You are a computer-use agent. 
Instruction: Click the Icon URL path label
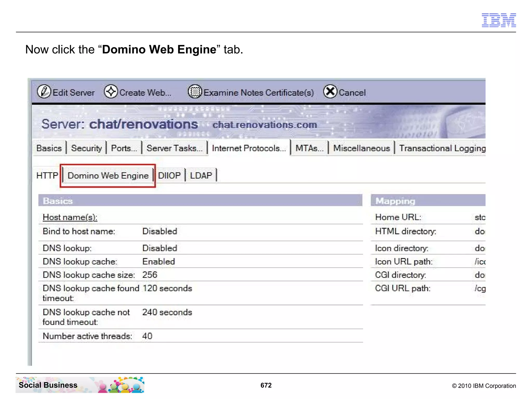click(x=404, y=262)
